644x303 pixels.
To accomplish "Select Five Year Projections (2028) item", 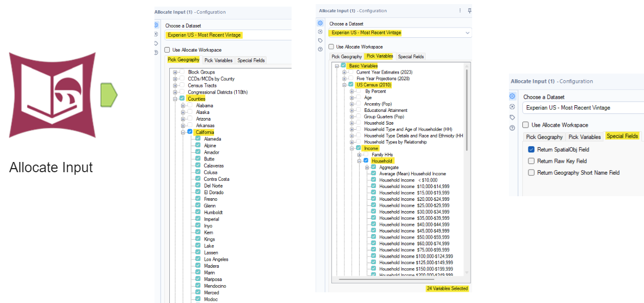I will point(383,79).
